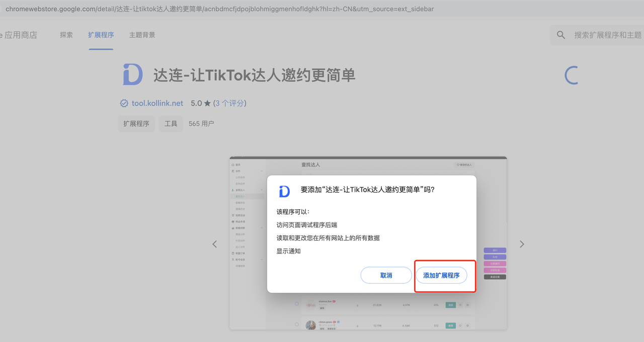Screen dimensions: 644x342
Task: Click the permission 访问页面调试程序后端
Action: (x=306, y=225)
